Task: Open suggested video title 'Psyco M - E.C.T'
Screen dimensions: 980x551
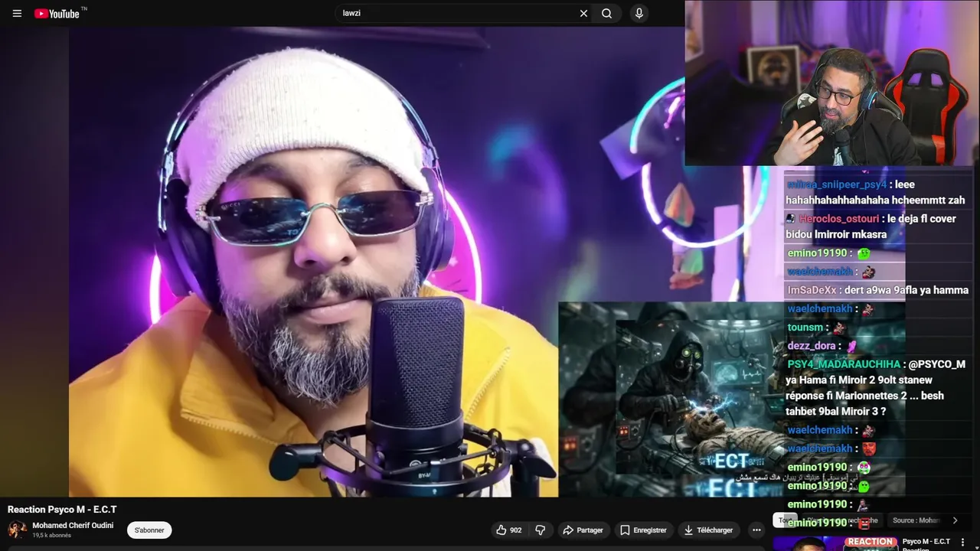Action: (x=926, y=541)
